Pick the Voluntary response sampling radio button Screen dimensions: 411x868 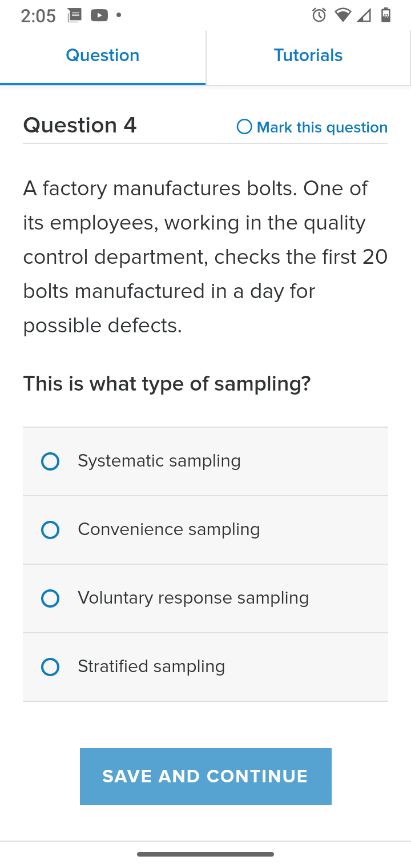coord(50,598)
